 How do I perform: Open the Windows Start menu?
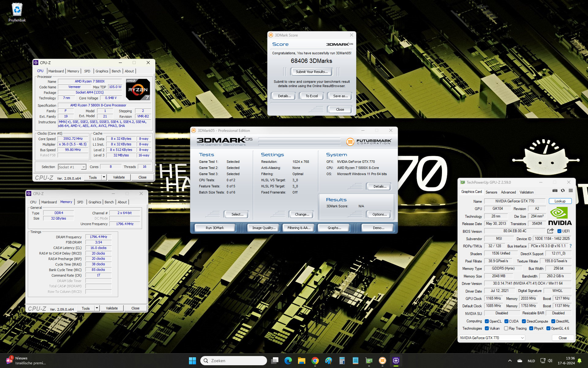click(192, 361)
